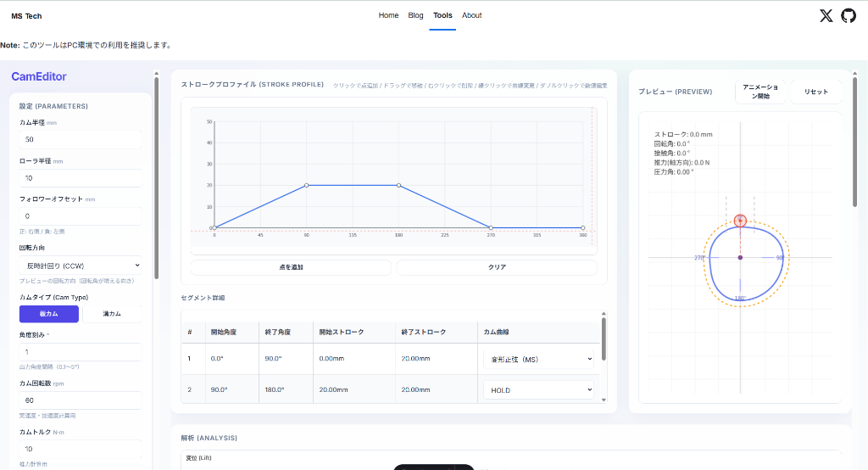Select the stroke profile point at 90 degrees

coord(307,185)
